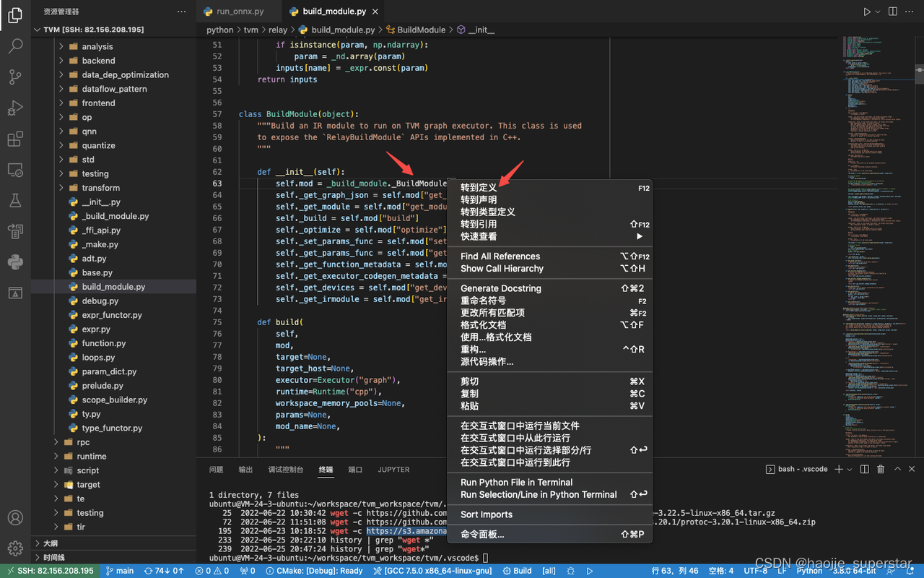Open the new terminal launch profile dropdown
Image resolution: width=924 pixels, height=578 pixels.
(848, 469)
